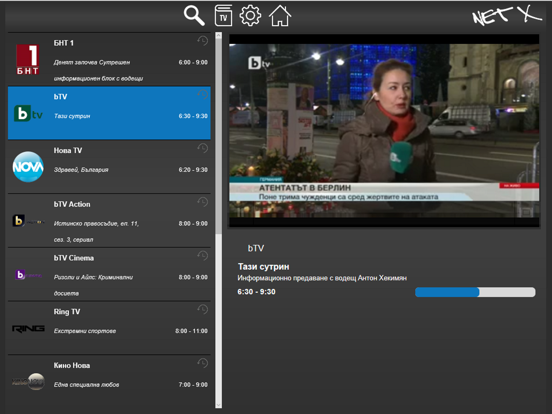The width and height of the screenshot is (552, 414).
Task: Click scrollbar up arrow of channel list
Action: point(218,36)
